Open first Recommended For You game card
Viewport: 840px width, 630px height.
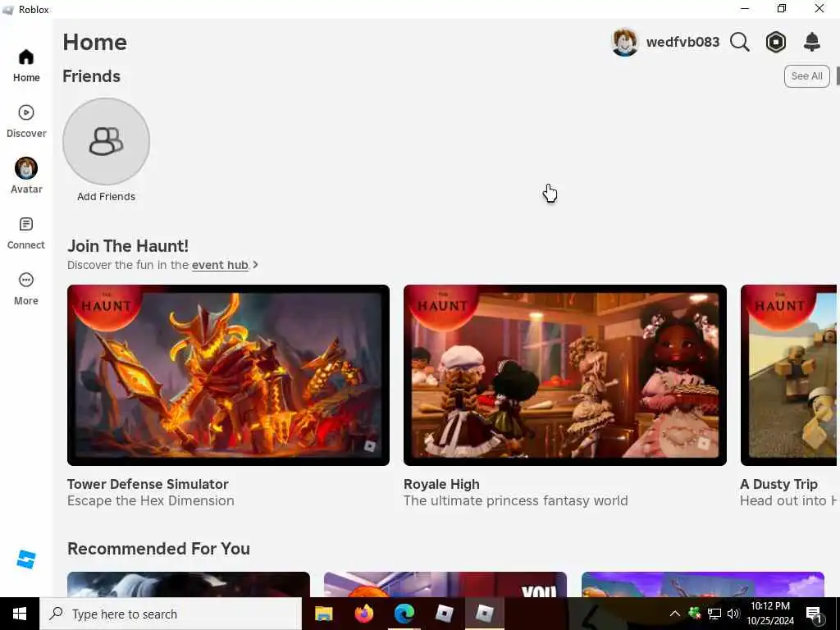click(189, 584)
